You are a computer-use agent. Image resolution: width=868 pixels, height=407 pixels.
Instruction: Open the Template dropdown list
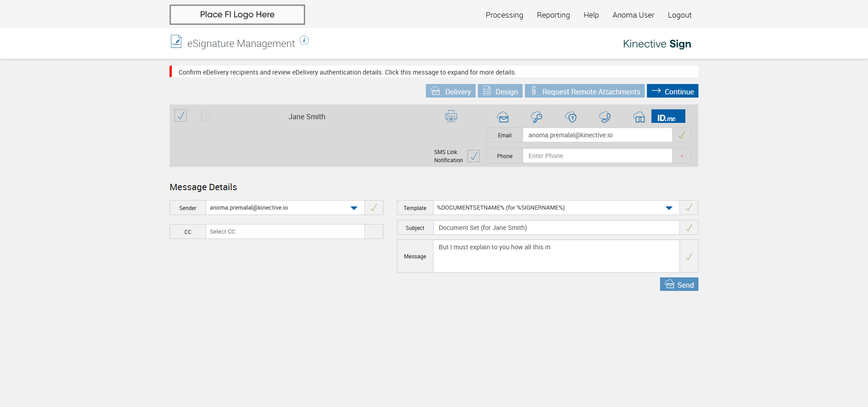tap(669, 208)
